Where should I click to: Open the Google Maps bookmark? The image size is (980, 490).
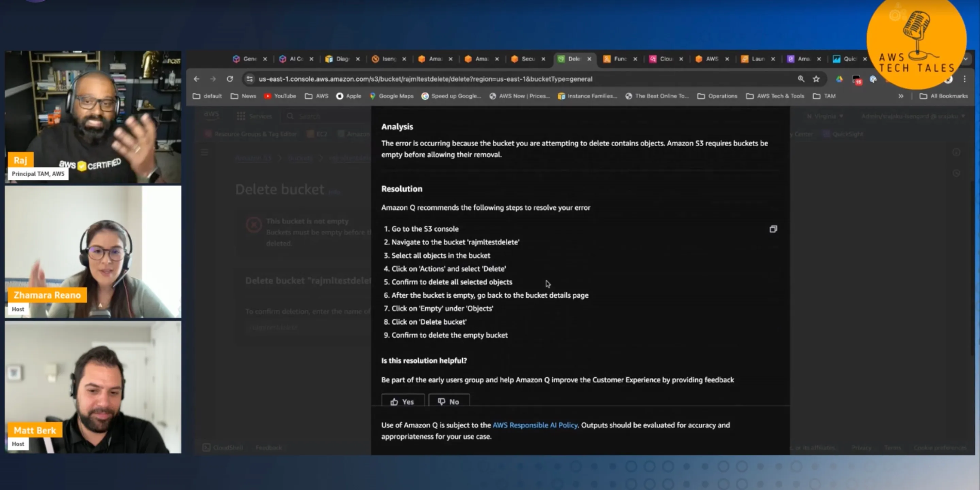point(391,96)
